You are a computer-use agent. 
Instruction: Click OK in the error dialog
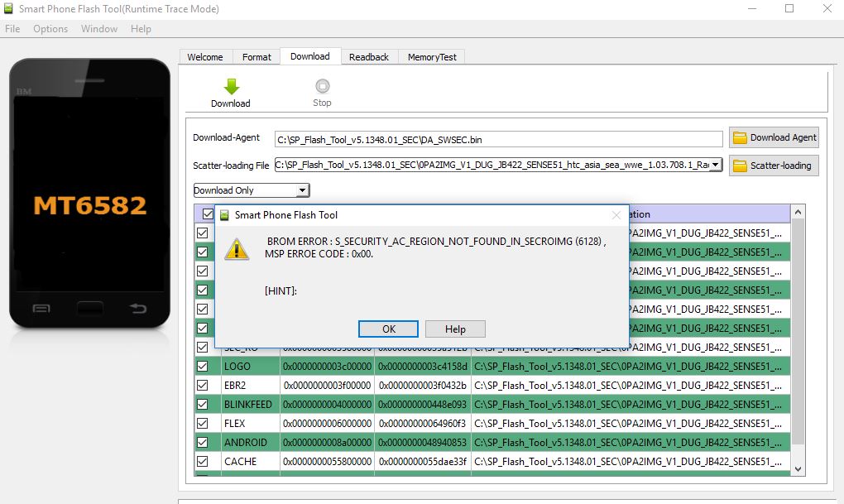tap(388, 329)
